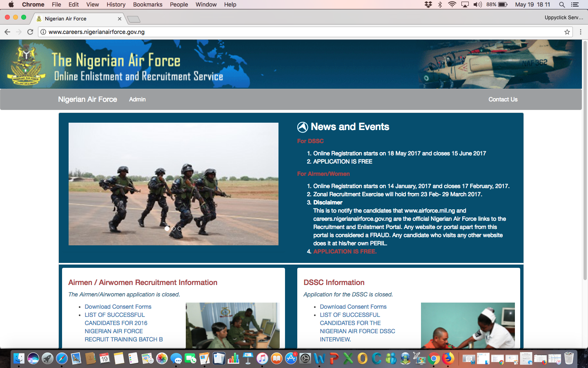Click the Uppyclick Serv profile button
Viewport: 588px width, 368px height.
[x=564, y=18]
